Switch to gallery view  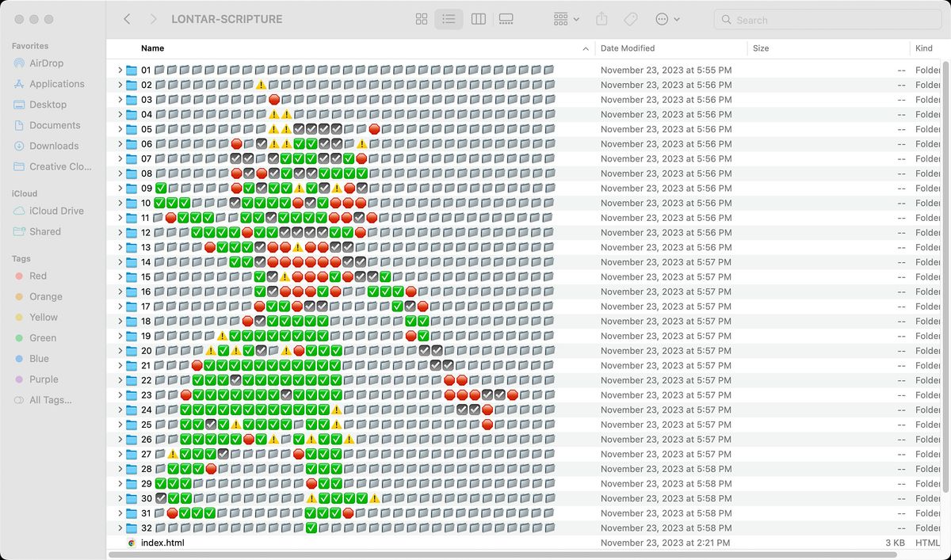pos(506,19)
